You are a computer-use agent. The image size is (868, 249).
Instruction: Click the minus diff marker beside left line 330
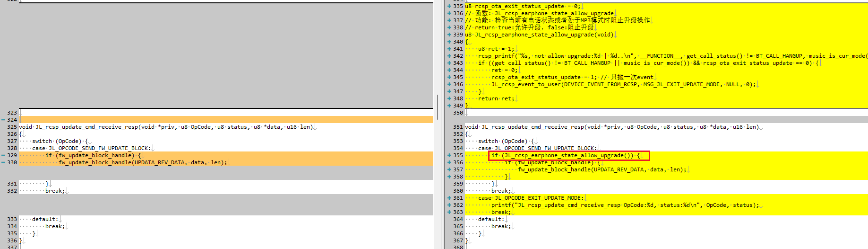tap(3, 162)
